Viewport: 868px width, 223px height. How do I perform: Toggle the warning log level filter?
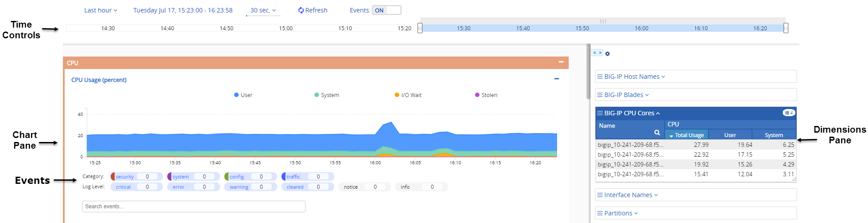[251, 187]
